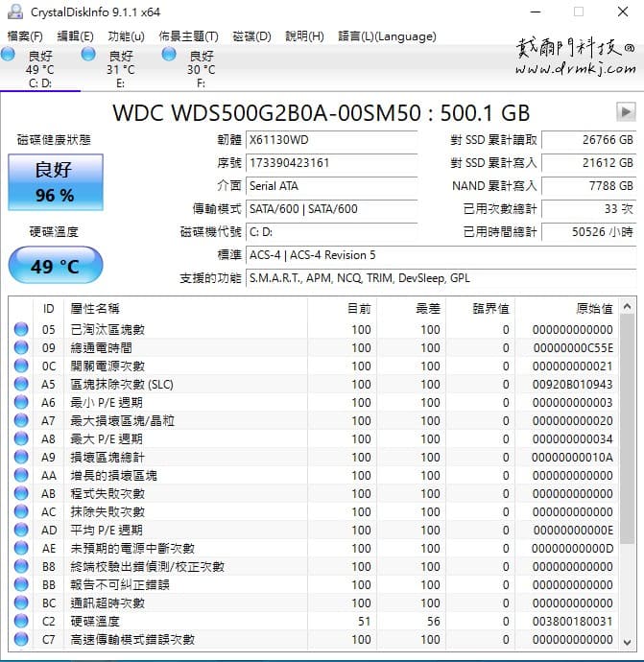
Task: Click the status orb of attribute A9
Action: 21,457
